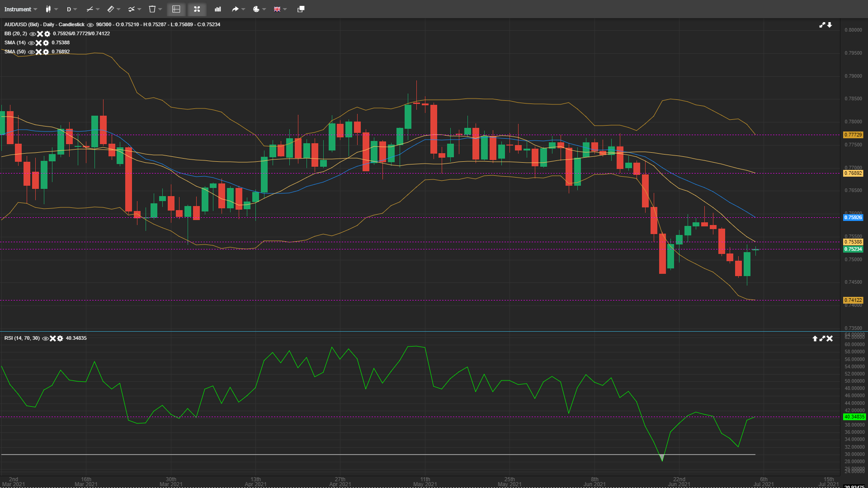This screenshot has height=488, width=868.
Task: Click the 0.75388 SMA price tag
Action: pos(854,242)
